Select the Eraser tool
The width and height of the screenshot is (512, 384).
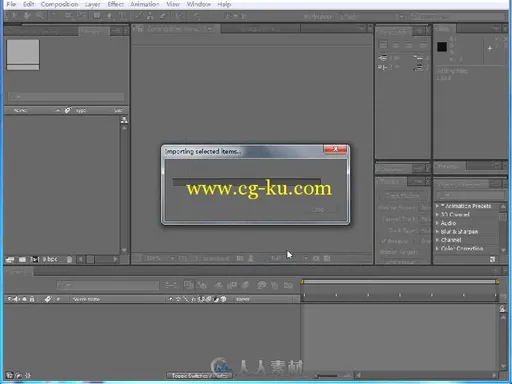[x=162, y=16]
